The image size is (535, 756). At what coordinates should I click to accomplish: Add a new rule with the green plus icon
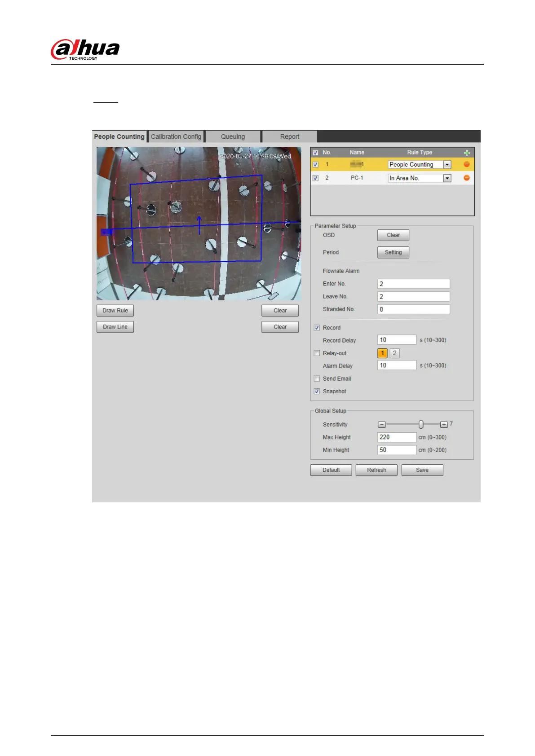click(x=467, y=153)
